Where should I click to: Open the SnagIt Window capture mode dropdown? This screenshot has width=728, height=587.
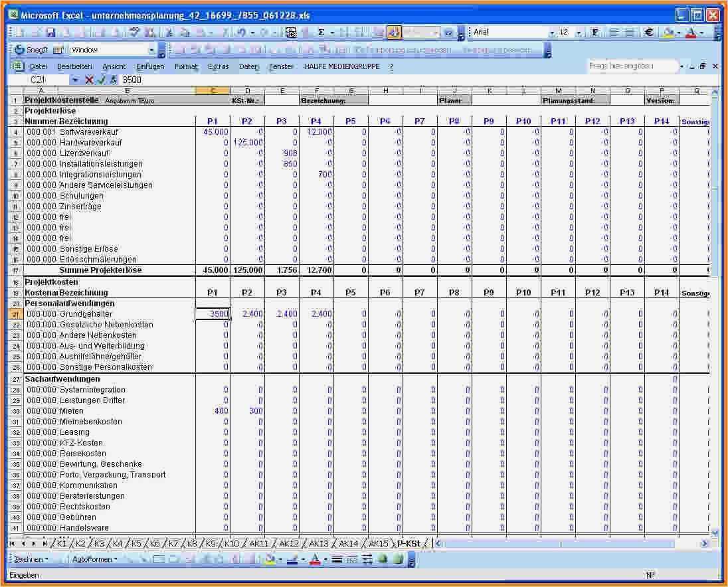click(151, 49)
